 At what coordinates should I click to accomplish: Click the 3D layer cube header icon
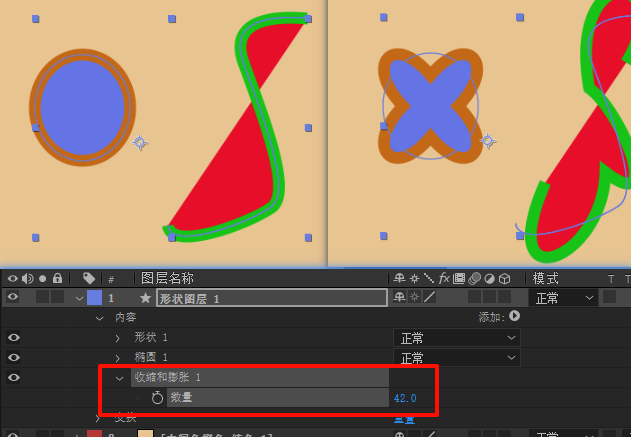pos(505,278)
